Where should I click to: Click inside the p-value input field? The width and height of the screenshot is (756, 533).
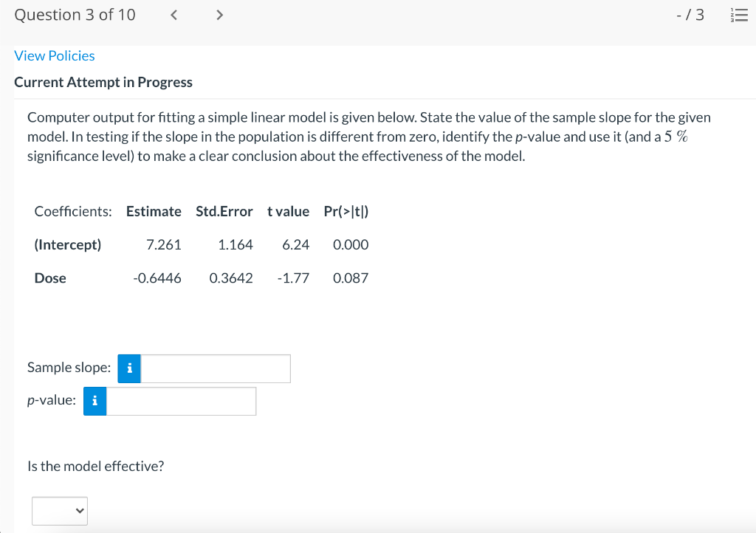point(181,402)
